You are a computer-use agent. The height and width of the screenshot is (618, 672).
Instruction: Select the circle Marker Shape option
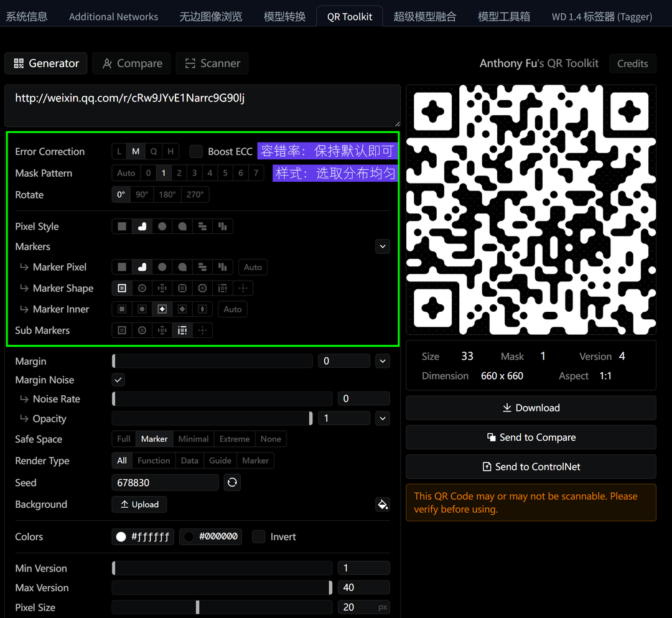[x=142, y=288]
